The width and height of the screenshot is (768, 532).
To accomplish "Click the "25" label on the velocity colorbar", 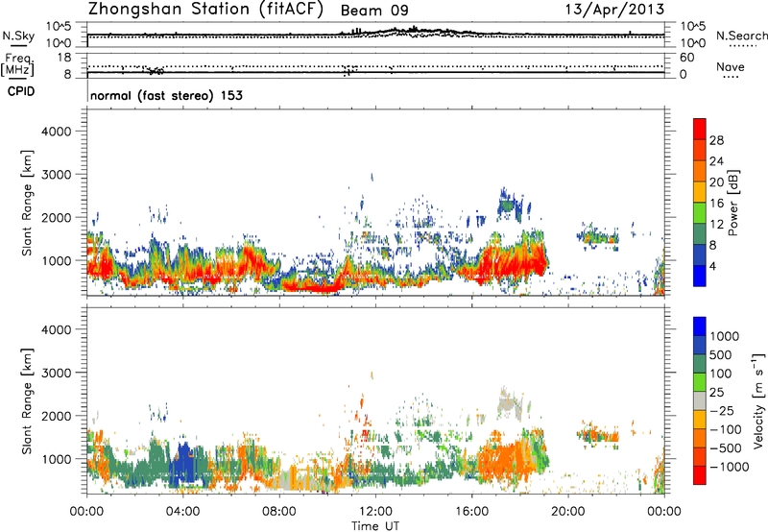I will tap(717, 393).
